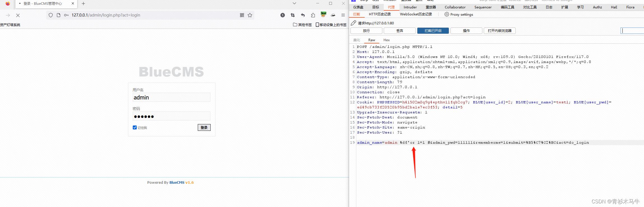Switch to the Raw view tab

[372, 40]
